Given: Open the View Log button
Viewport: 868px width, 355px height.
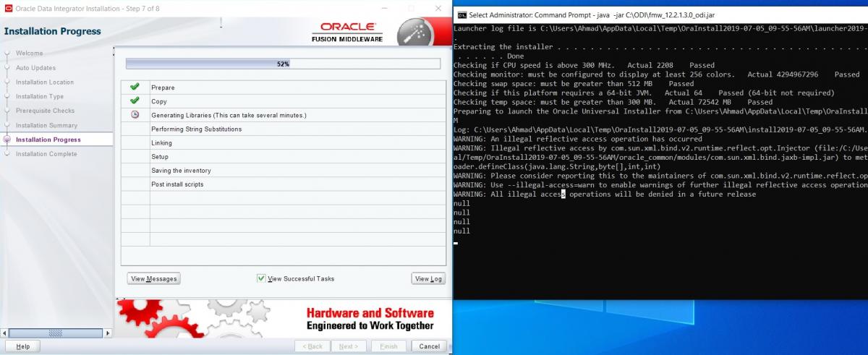Looking at the screenshot, I should [427, 278].
